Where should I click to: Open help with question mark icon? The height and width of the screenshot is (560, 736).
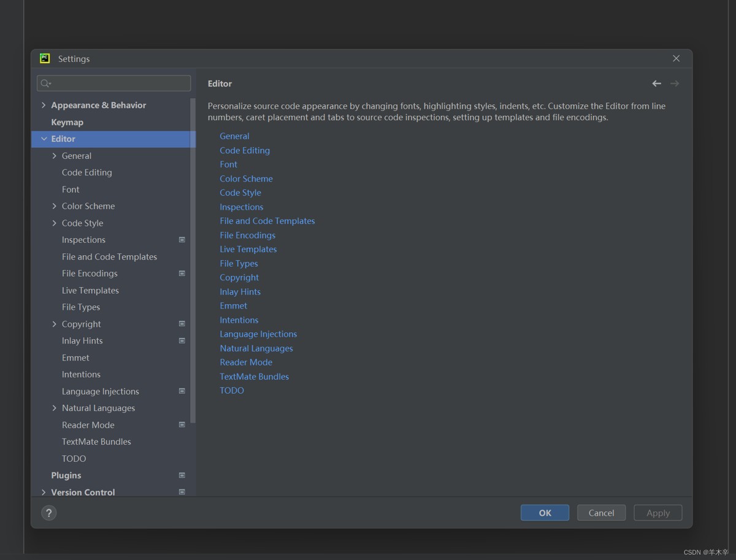click(x=49, y=513)
